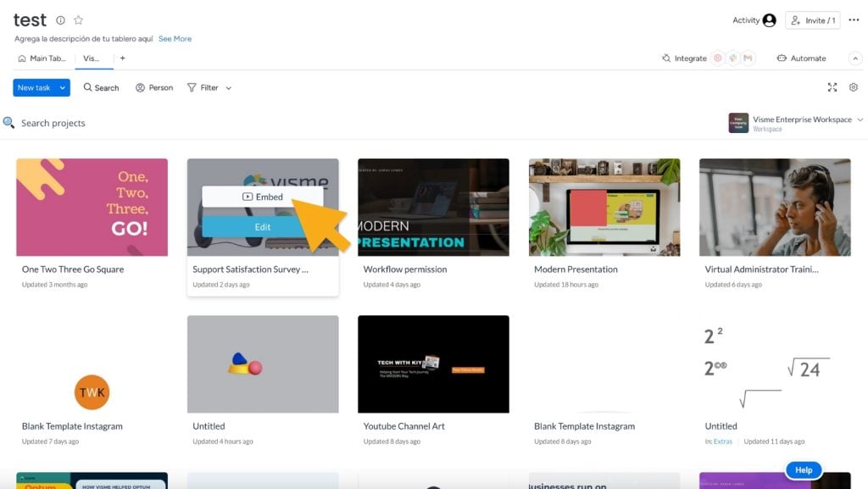Screen dimensions: 868x489
Task: Filter tasks by Person
Action: pos(153,87)
